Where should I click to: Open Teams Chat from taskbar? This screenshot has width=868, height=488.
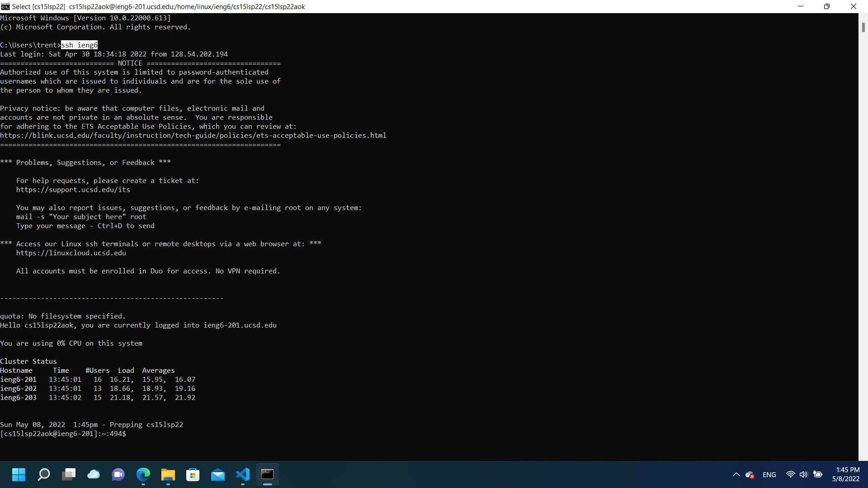(x=118, y=474)
